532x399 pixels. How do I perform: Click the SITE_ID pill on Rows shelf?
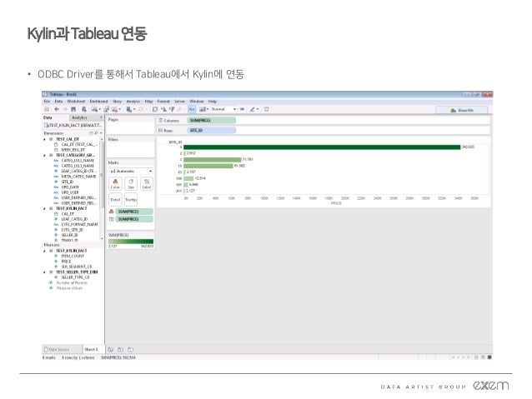pos(211,131)
